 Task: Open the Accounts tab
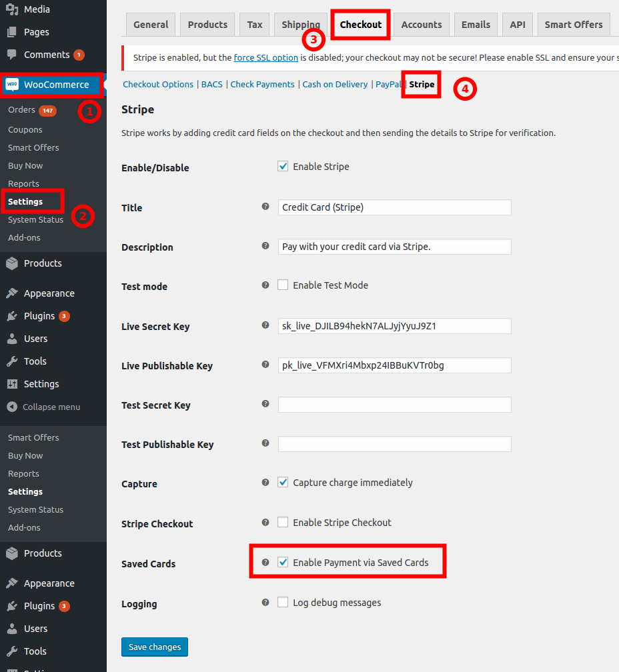pos(422,25)
